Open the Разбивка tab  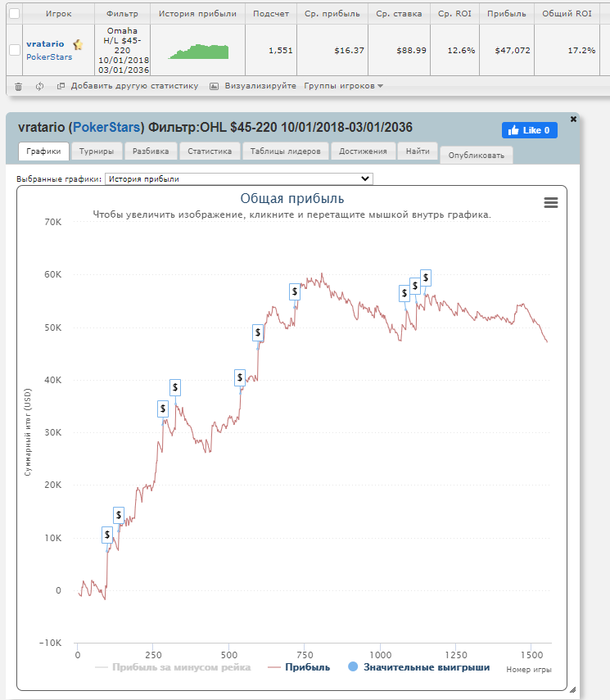point(150,151)
